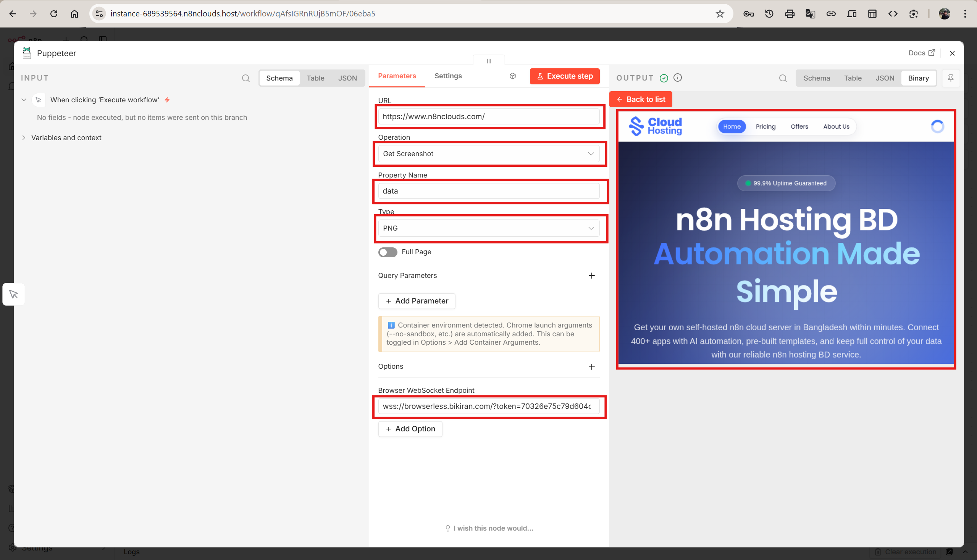Viewport: 977px width, 560px height.
Task: Click the Property Name field containing data
Action: (489, 191)
